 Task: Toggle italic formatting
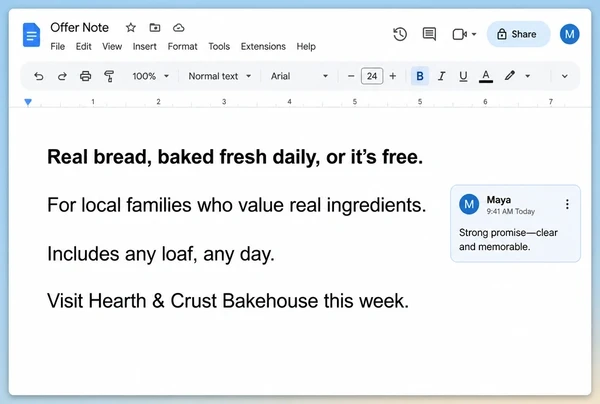pos(441,76)
